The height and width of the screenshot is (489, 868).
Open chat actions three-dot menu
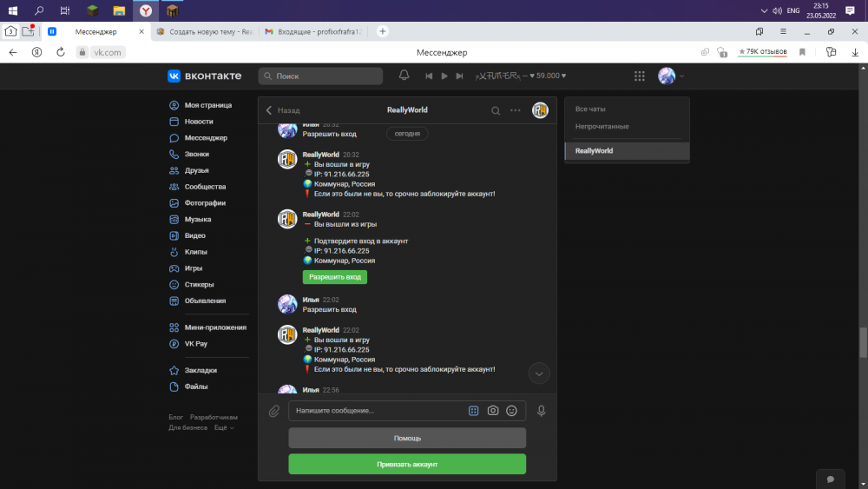[x=516, y=110]
